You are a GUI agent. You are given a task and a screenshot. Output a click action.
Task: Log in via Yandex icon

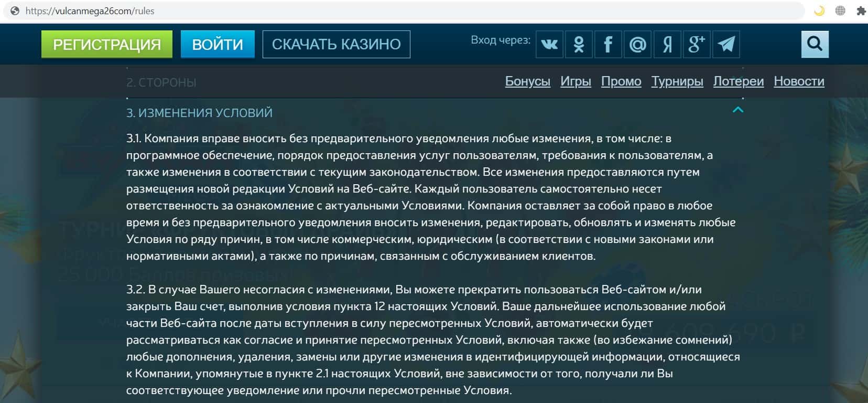pos(667,44)
